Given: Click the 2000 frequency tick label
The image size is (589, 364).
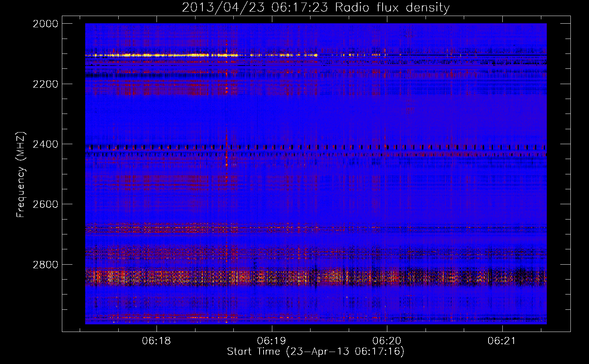Looking at the screenshot, I should click(x=46, y=24).
